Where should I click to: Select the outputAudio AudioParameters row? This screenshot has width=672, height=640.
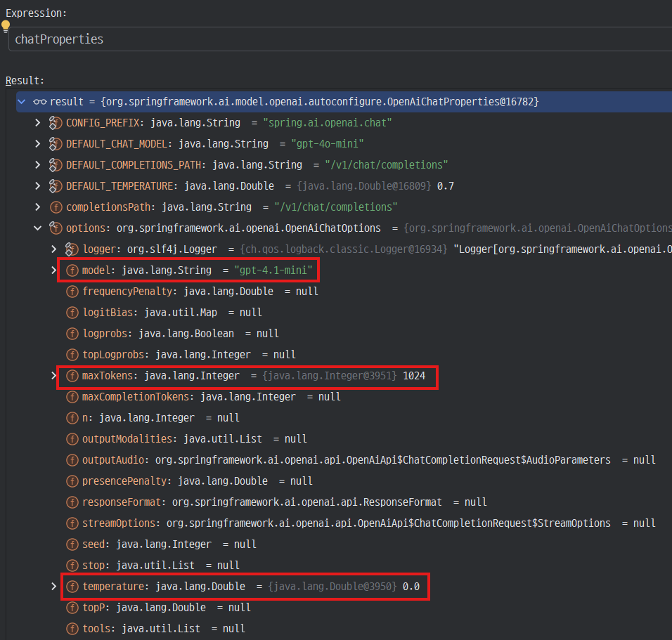pos(344,459)
